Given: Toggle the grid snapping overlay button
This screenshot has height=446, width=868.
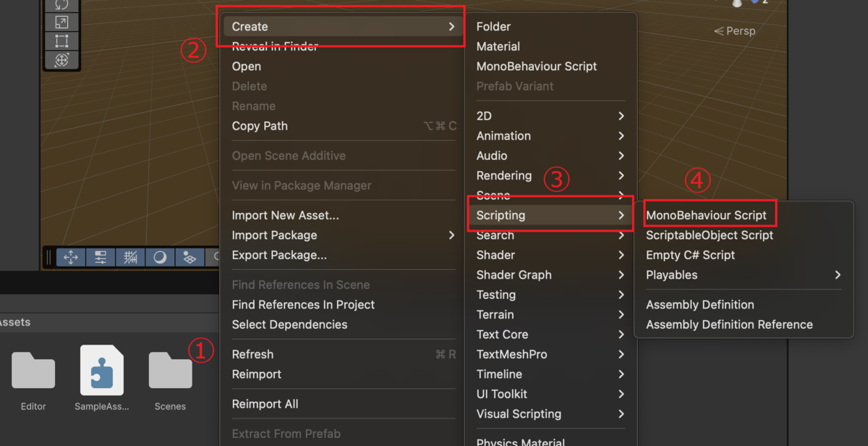Looking at the screenshot, I should tap(131, 258).
